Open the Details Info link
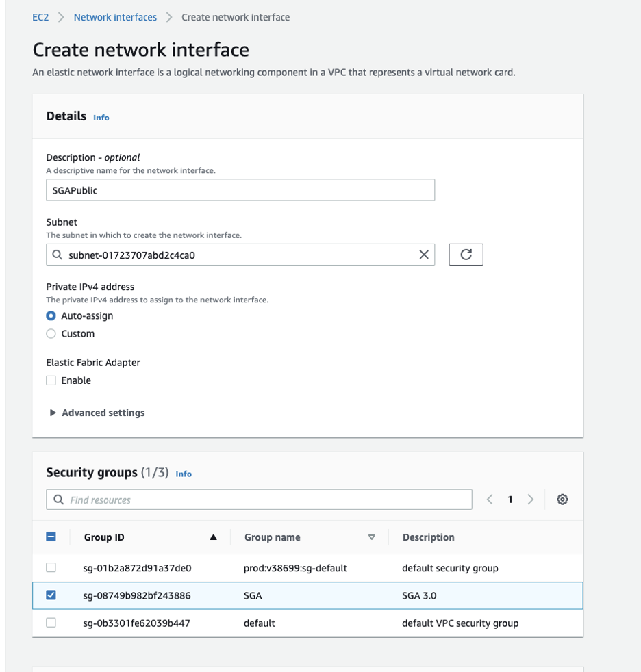Image resolution: width=641 pixels, height=672 pixels. tap(101, 117)
